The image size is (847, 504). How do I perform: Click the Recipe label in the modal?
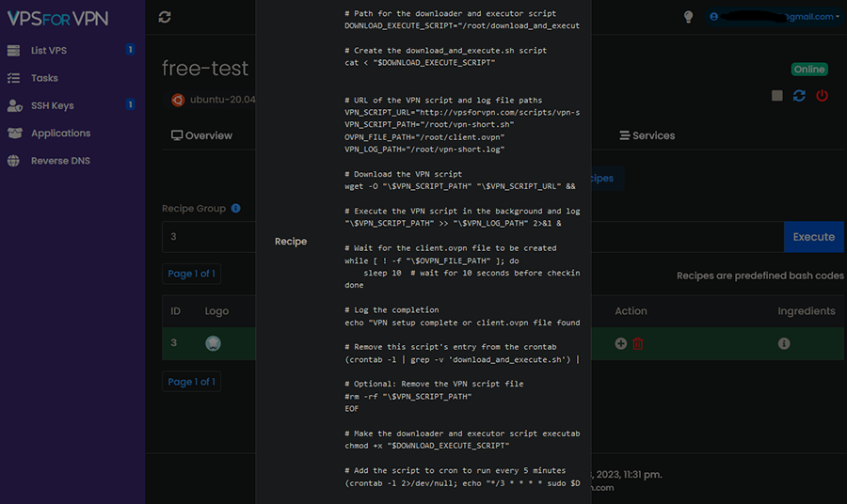click(x=291, y=242)
